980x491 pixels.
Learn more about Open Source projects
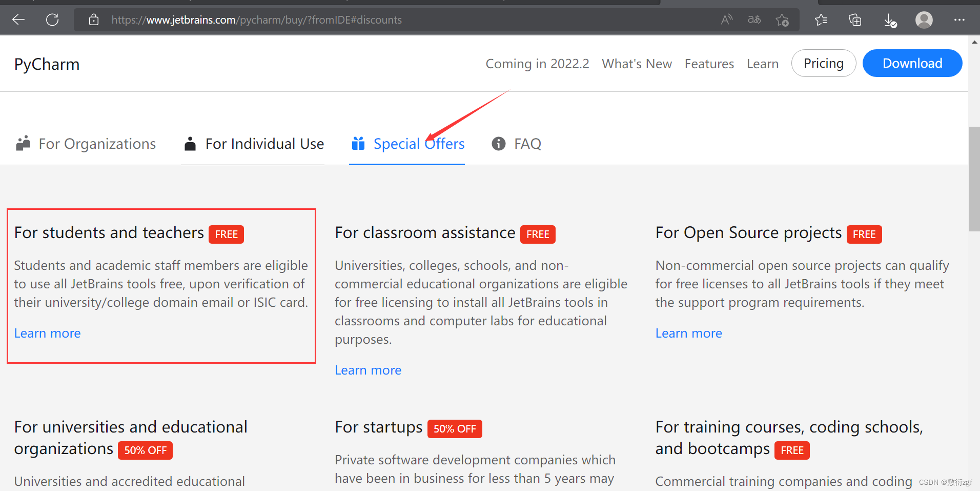(689, 333)
